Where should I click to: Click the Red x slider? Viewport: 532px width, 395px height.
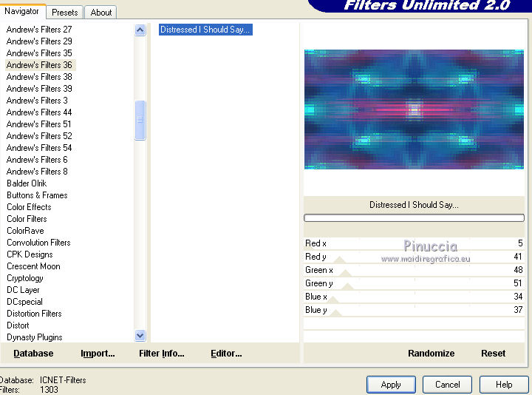click(x=414, y=243)
